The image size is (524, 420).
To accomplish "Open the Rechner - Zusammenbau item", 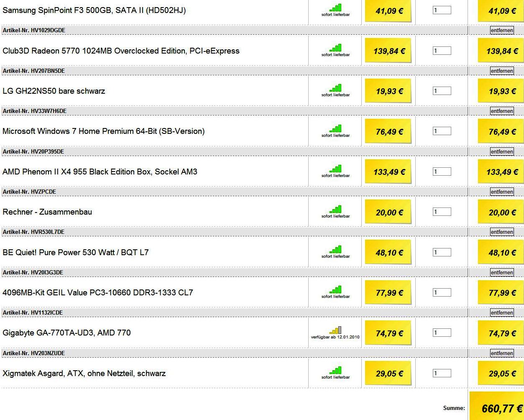I will click(47, 212).
